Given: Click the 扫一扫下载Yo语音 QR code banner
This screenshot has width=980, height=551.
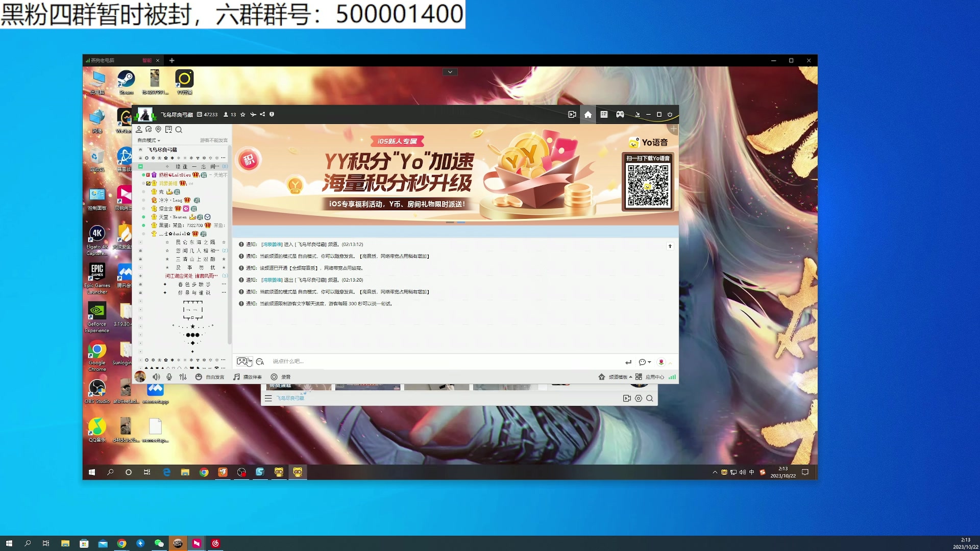Looking at the screenshot, I should tap(647, 181).
